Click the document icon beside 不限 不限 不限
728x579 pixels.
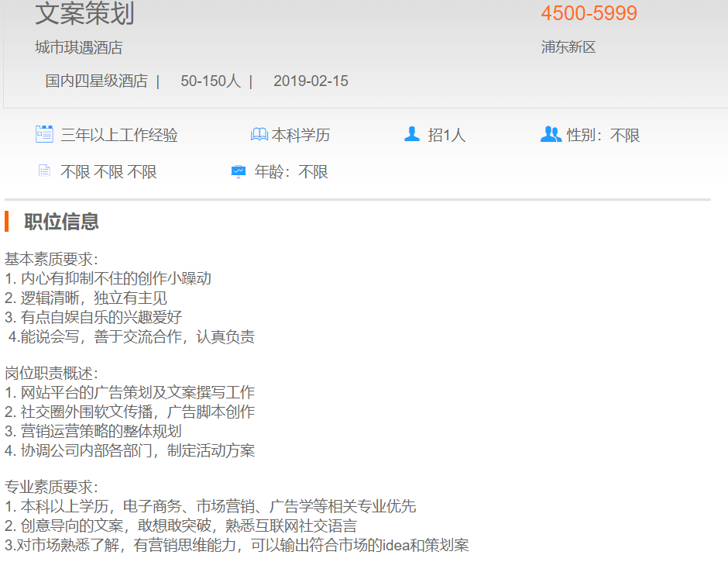[x=44, y=171]
